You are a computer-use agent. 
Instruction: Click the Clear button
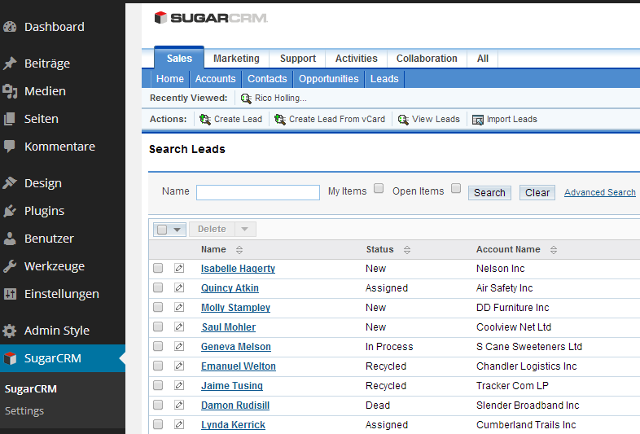click(x=537, y=192)
